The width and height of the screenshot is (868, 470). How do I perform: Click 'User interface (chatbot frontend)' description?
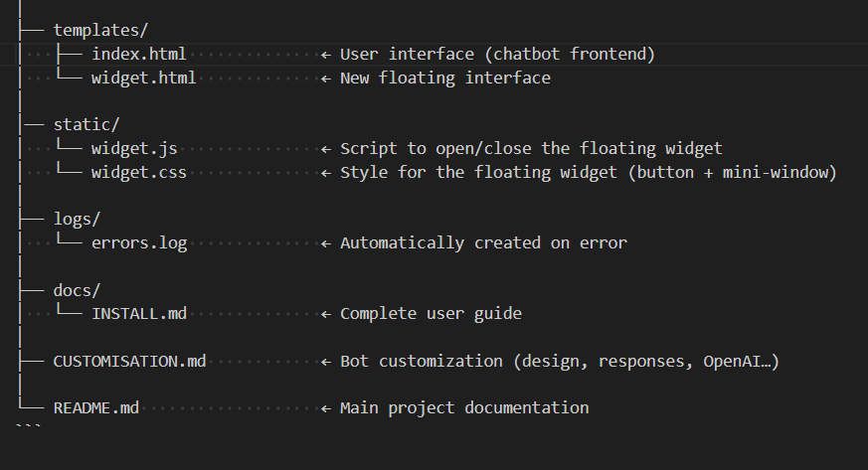[x=497, y=54]
